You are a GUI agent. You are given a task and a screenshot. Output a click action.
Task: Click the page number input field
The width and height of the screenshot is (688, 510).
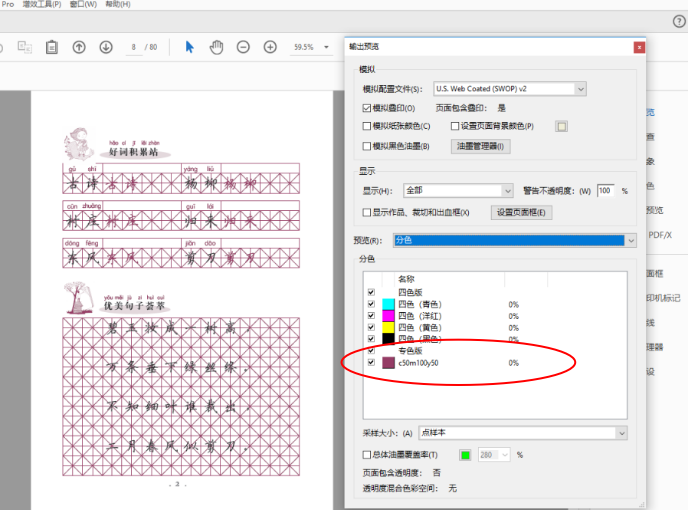(133, 47)
